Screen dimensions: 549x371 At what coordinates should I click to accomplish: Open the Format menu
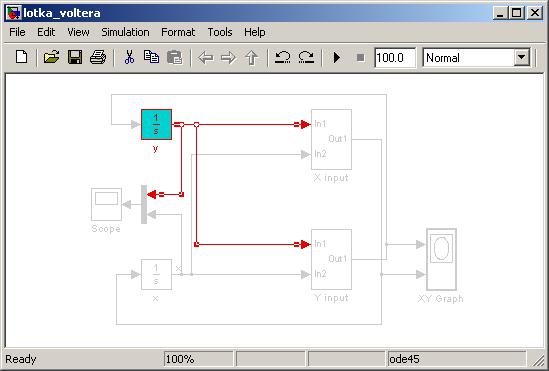click(178, 32)
